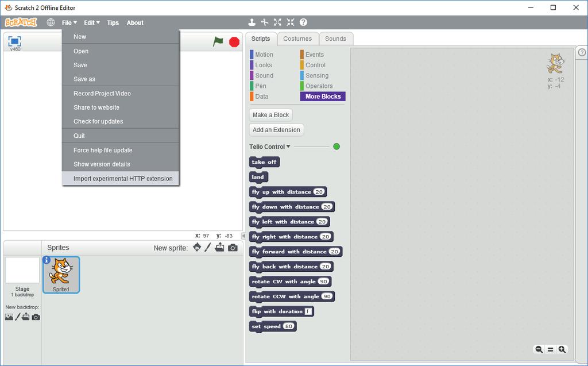588x366 pixels.
Task: Upload sprite from file
Action: (220, 248)
